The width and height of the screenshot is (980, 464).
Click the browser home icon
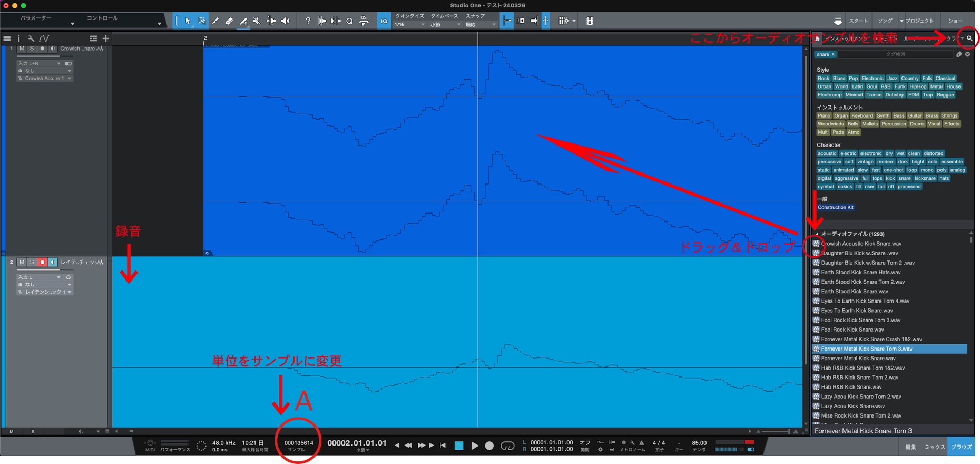click(817, 38)
